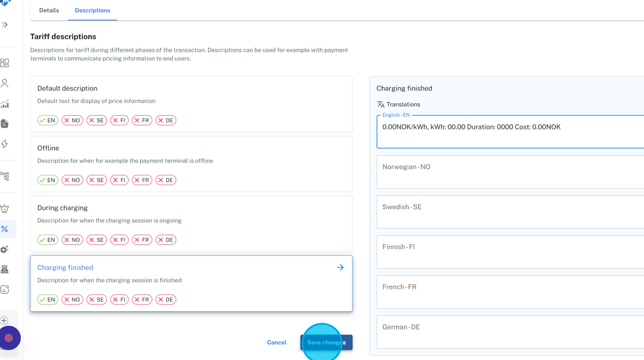Open the hierarchy tree icon in sidebar
Image resolution: width=644 pixels, height=360 pixels.
click(x=5, y=177)
